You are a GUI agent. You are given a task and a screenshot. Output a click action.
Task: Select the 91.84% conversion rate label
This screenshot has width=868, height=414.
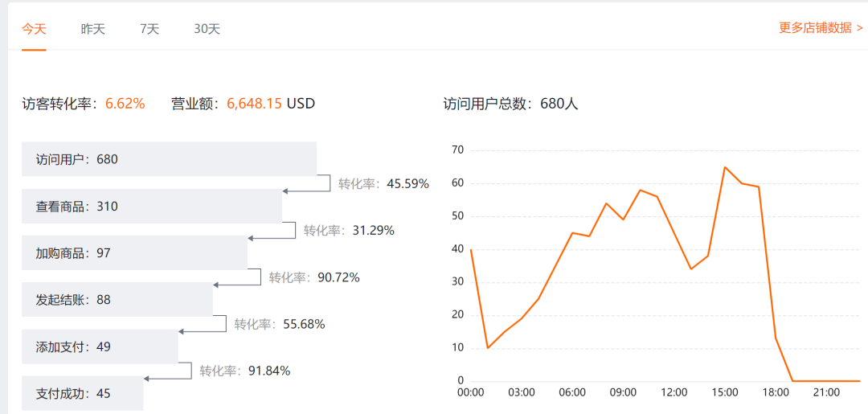pos(245,371)
